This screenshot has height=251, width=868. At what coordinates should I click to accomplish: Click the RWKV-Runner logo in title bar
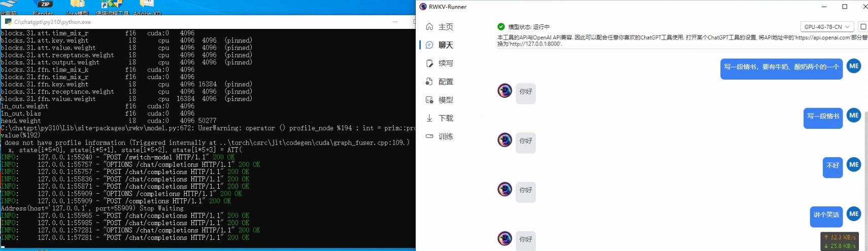[423, 7]
